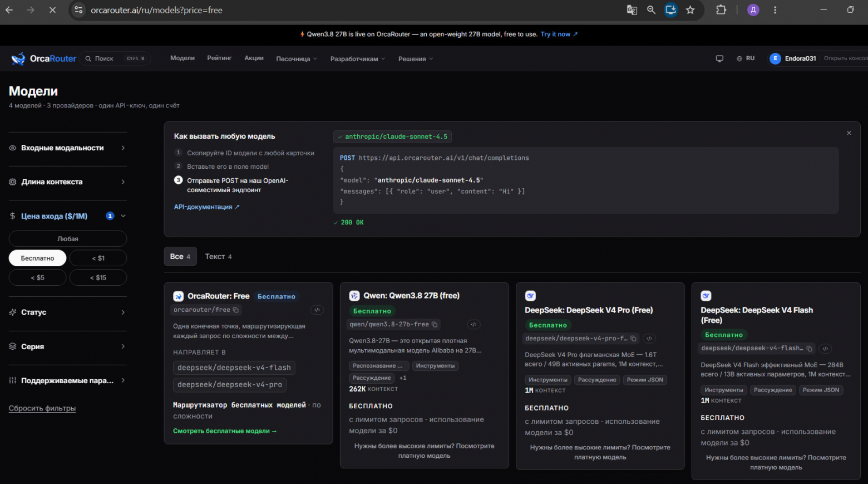Screen dimensions: 868x484
Task: Open the browser extensions puzzle icon
Action: pos(721,10)
